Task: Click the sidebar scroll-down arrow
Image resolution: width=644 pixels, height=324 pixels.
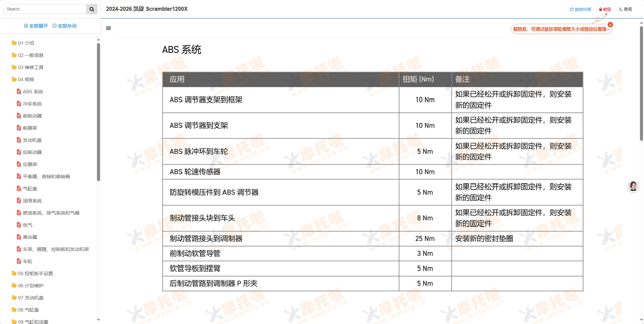Action: (x=98, y=320)
